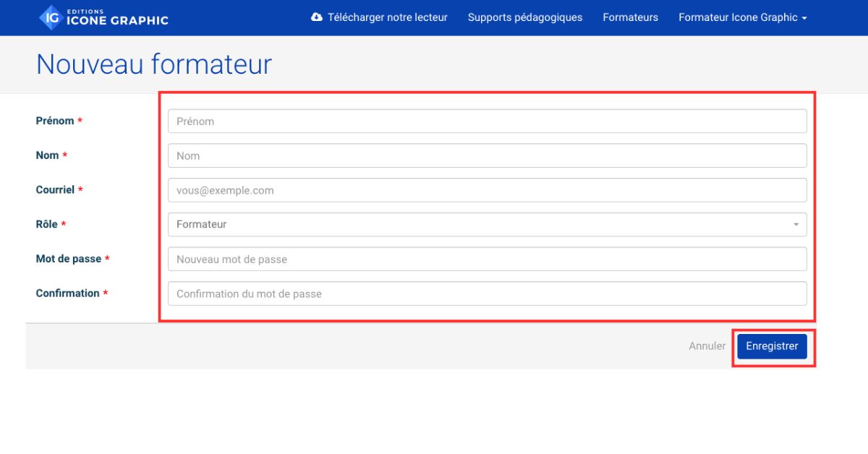Click the Nouveau formateur page heading
This screenshot has width=868, height=454.
153,64
